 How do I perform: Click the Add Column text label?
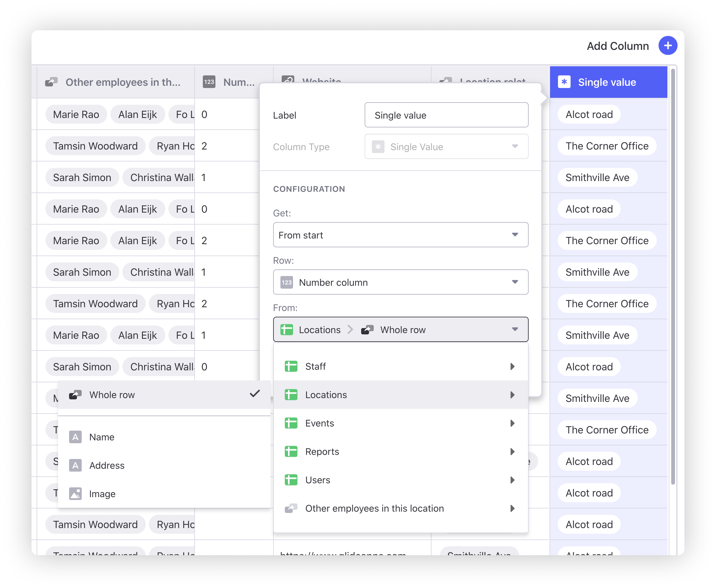(x=618, y=46)
